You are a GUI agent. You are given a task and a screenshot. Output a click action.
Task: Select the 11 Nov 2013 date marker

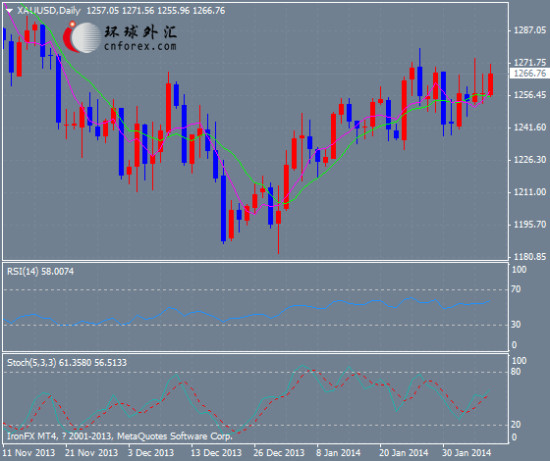click(x=29, y=453)
